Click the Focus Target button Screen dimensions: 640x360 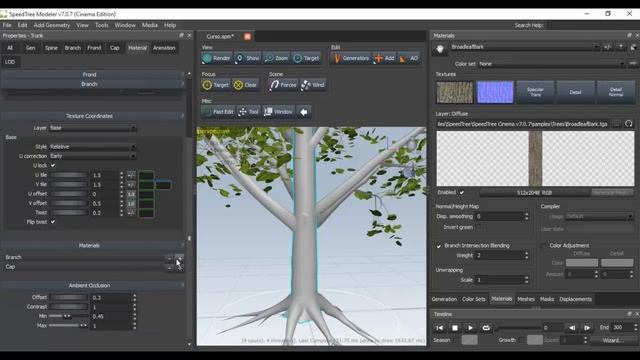(216, 85)
